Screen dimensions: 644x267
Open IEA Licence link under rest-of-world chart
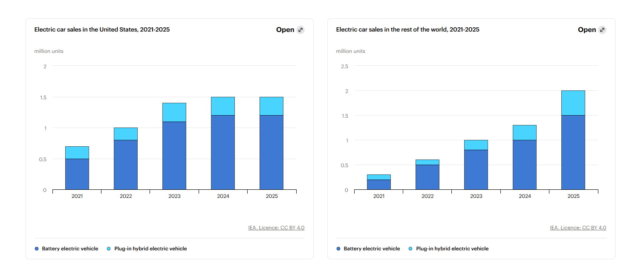pos(578,228)
